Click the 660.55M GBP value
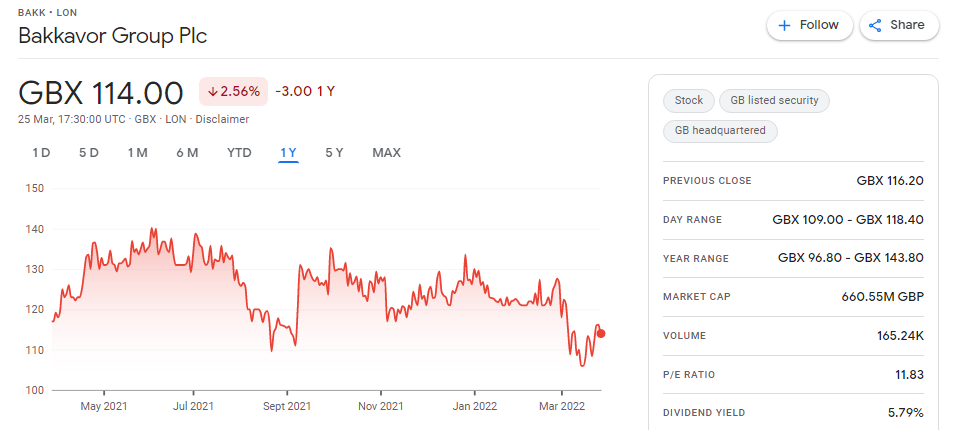This screenshot has width=961, height=430. tap(883, 297)
